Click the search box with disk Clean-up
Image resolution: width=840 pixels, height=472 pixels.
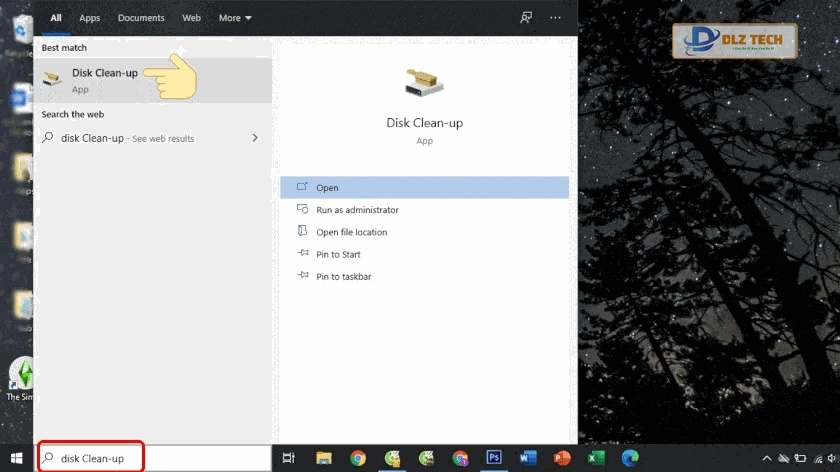(x=92, y=458)
